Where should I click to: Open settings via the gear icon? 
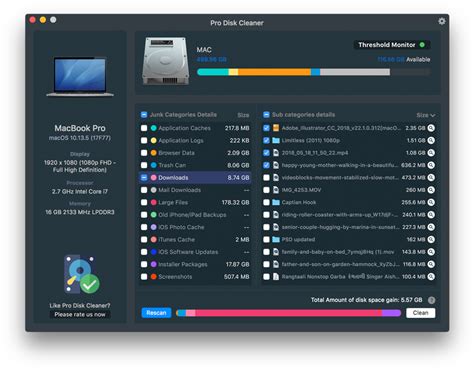point(442,21)
